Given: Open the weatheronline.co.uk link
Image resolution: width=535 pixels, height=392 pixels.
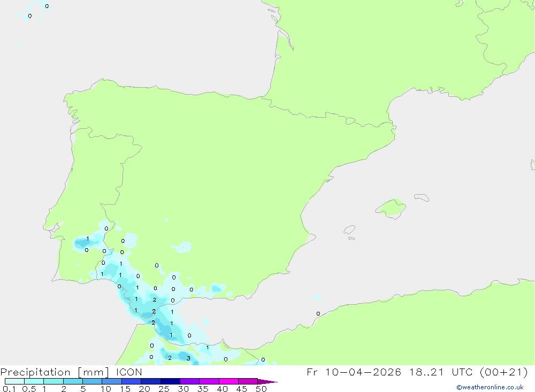Looking at the screenshot, I should coord(490,387).
